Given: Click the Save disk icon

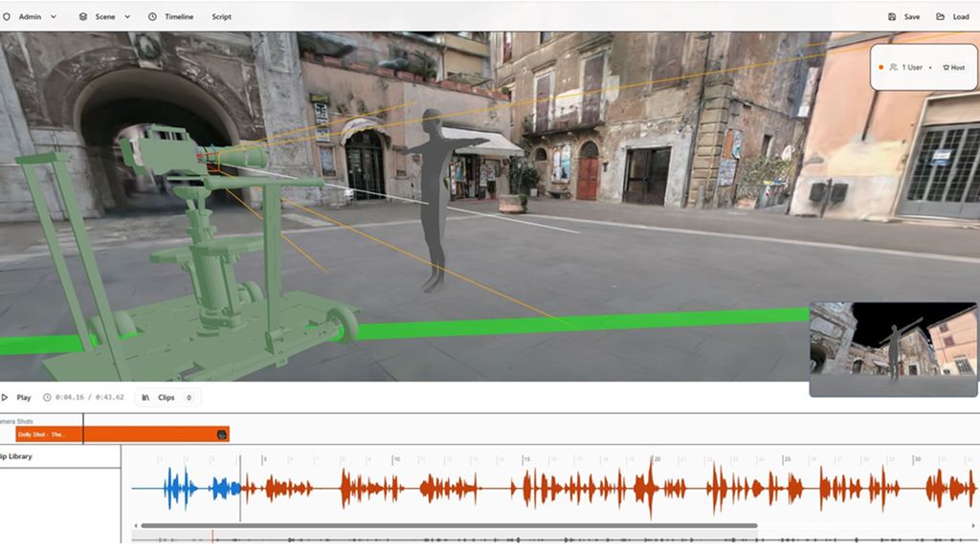Looking at the screenshot, I should (x=892, y=16).
